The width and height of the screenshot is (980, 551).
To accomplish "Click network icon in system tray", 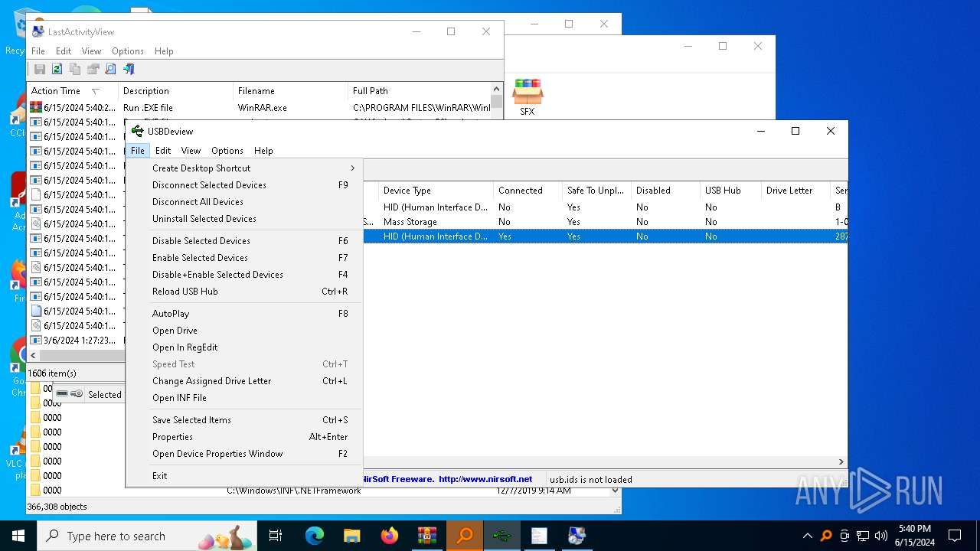I will (863, 536).
